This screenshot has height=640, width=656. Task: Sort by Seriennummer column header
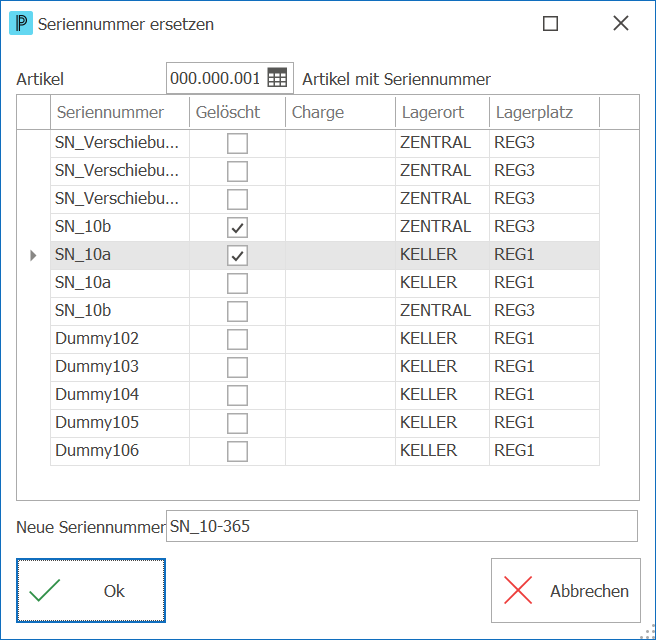120,112
